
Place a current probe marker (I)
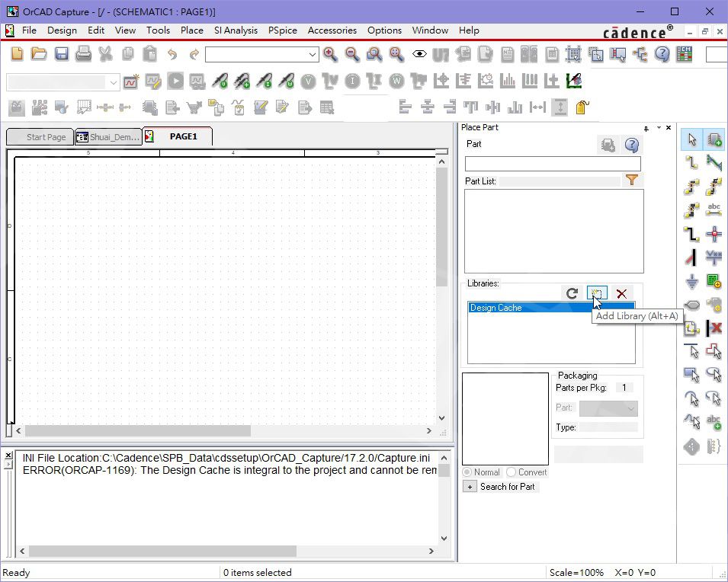(265, 82)
